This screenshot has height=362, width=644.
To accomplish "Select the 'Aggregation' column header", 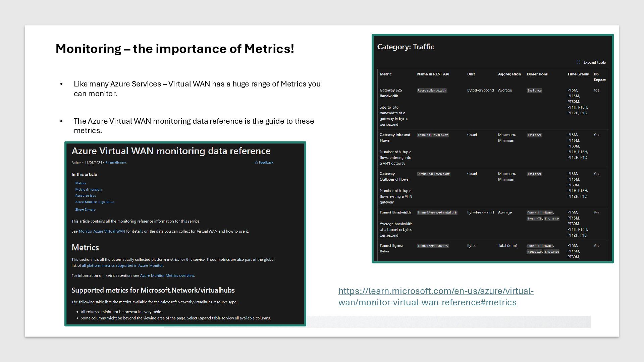I will (x=509, y=74).
